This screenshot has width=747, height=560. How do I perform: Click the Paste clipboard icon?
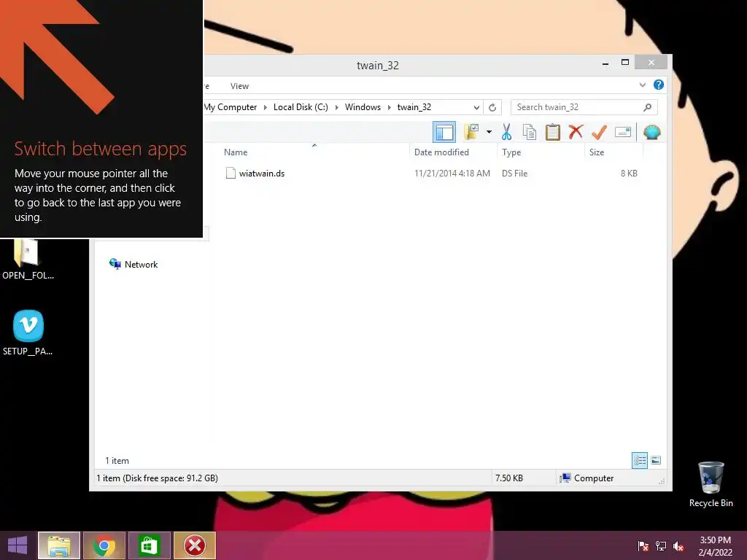click(x=553, y=132)
